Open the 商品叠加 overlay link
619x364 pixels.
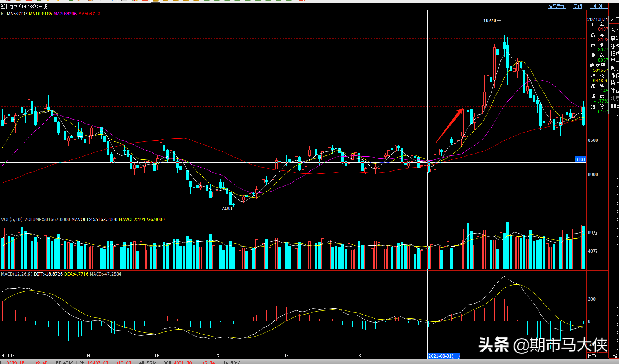[557, 7]
